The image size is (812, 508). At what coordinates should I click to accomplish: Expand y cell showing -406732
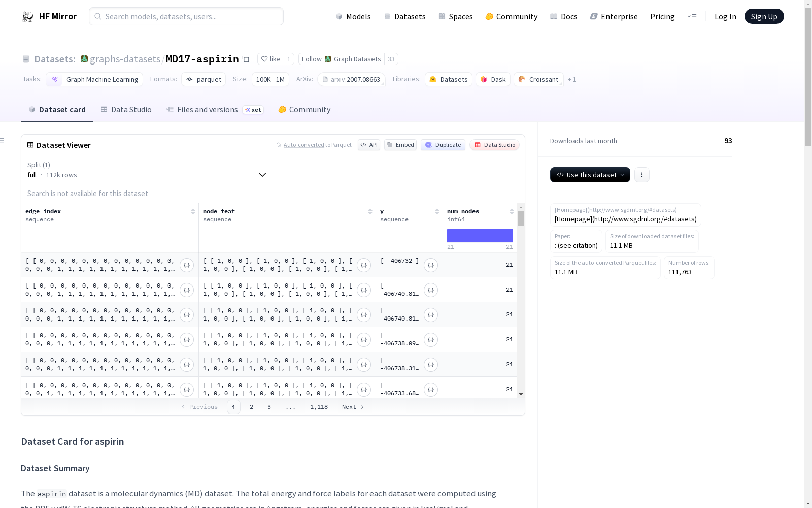tap(431, 265)
